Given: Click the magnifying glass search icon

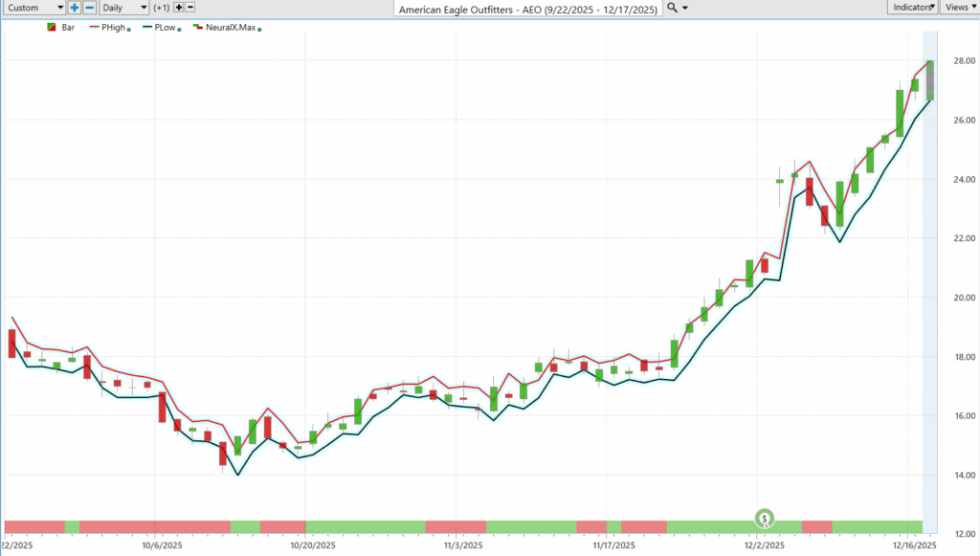Looking at the screenshot, I should (672, 7).
